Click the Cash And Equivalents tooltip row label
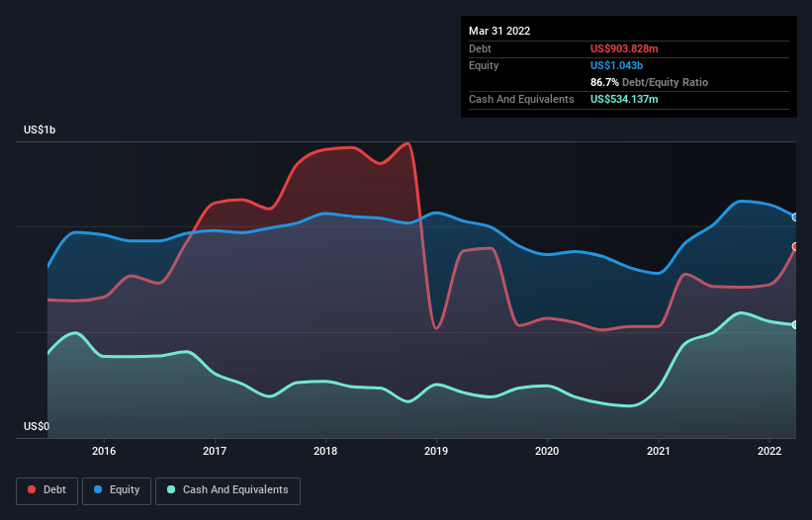The width and height of the screenshot is (812, 520). [x=521, y=99]
